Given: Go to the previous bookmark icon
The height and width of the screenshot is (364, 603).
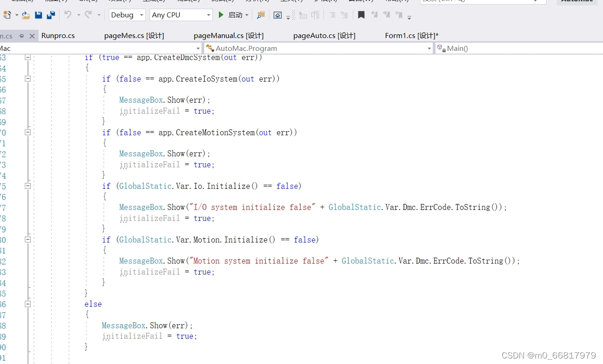Looking at the screenshot, I should pos(374,15).
